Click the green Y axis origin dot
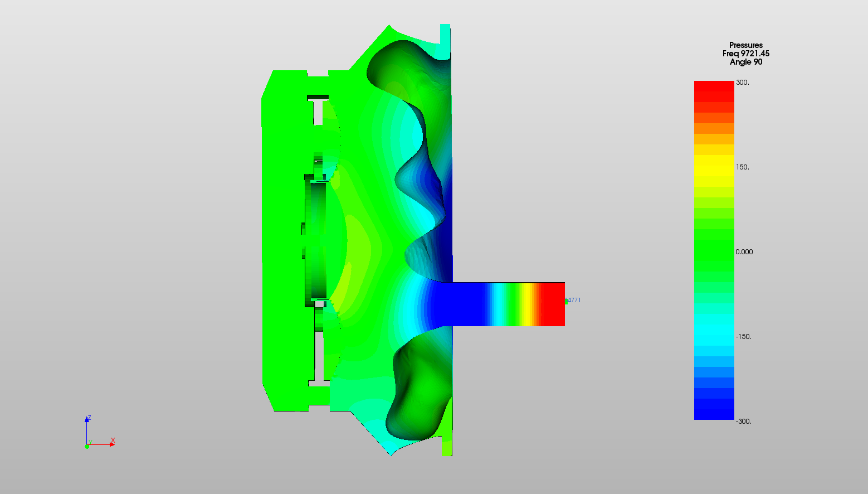 [87, 446]
